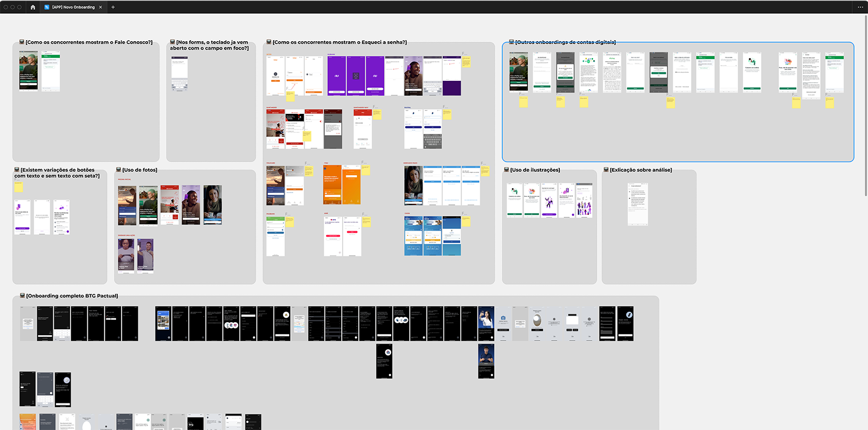Select the keyboard screen in the Nos forms section
This screenshot has width=868, height=430.
[x=180, y=74]
